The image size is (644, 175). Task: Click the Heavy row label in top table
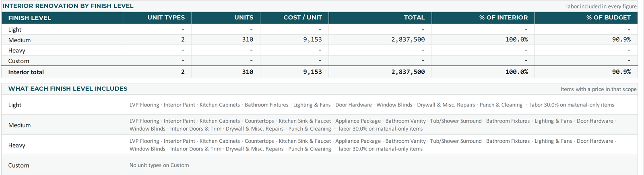tap(17, 50)
